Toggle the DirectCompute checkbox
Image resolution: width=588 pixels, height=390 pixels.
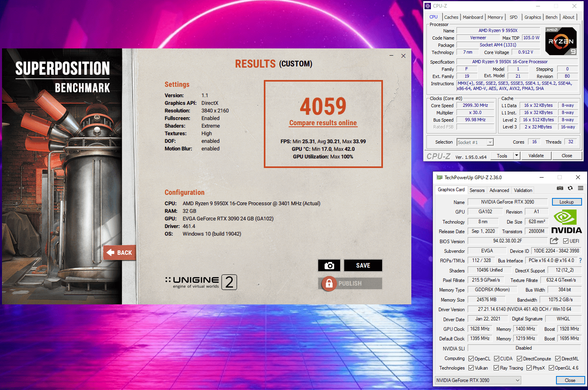(x=519, y=359)
